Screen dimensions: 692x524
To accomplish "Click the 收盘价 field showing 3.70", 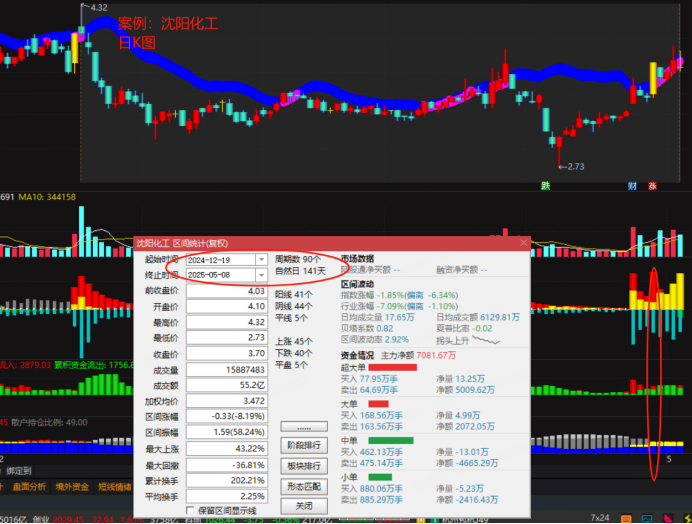I will pos(227,354).
